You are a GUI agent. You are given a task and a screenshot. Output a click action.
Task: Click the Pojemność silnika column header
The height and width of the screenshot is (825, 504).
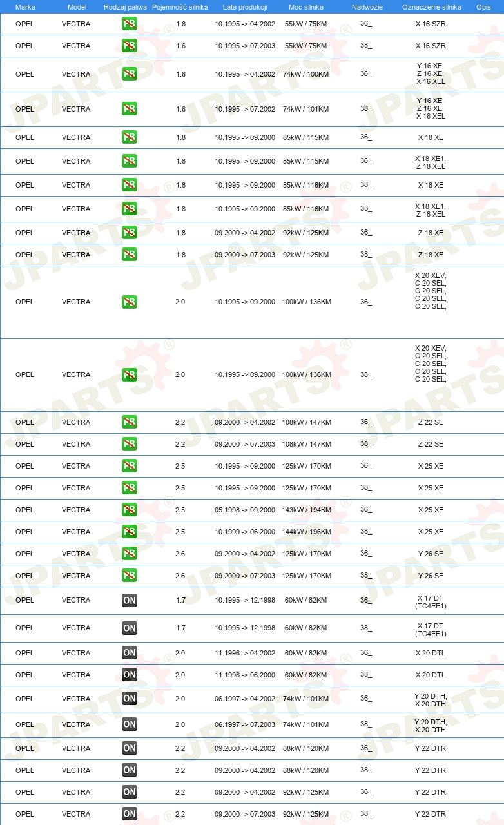click(180, 7)
